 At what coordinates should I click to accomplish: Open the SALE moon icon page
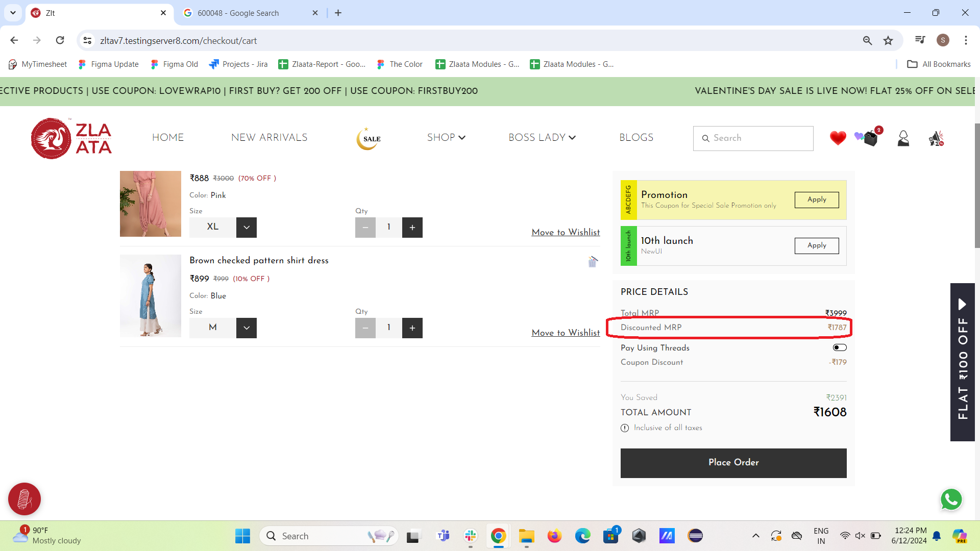(369, 138)
